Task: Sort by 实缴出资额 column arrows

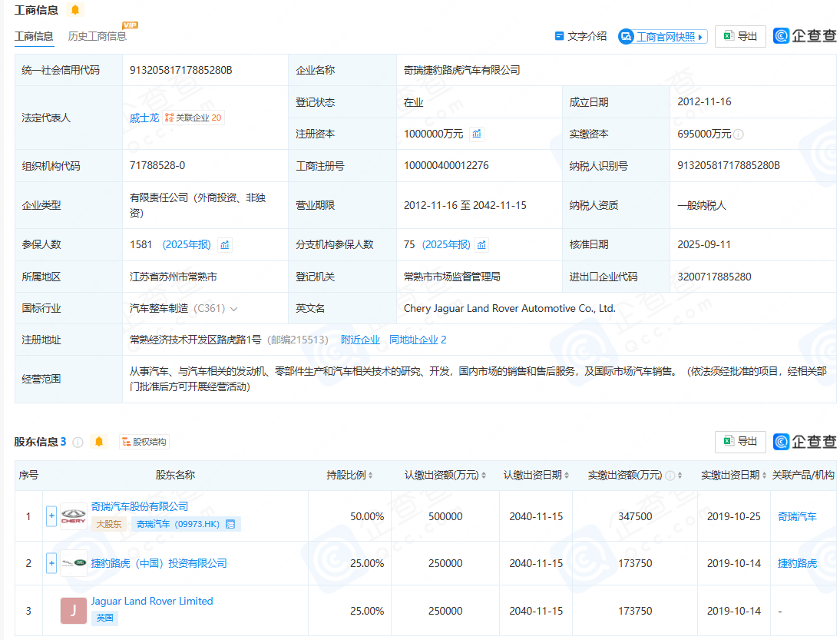Action: click(680, 476)
